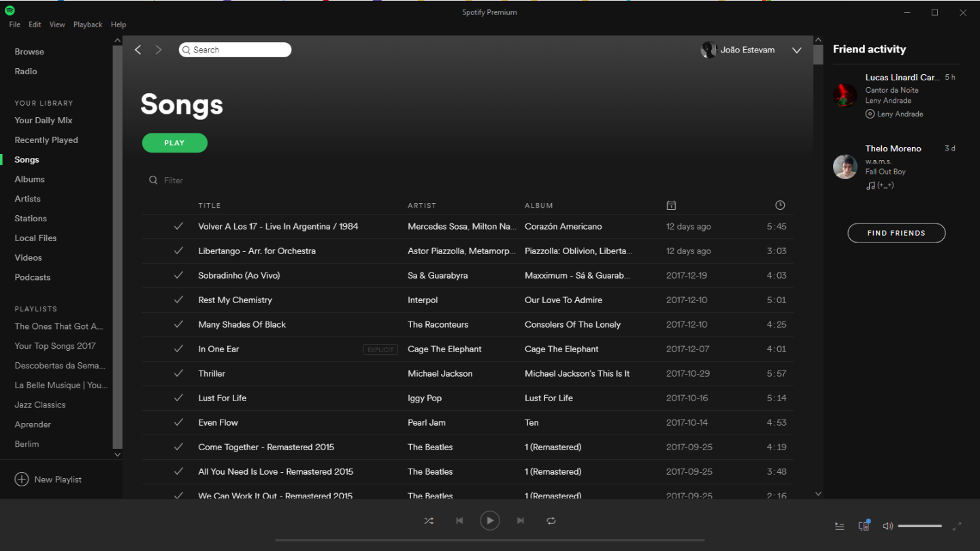Open Albums in Your Library
Viewport: 980px width, 551px height.
[x=30, y=179]
